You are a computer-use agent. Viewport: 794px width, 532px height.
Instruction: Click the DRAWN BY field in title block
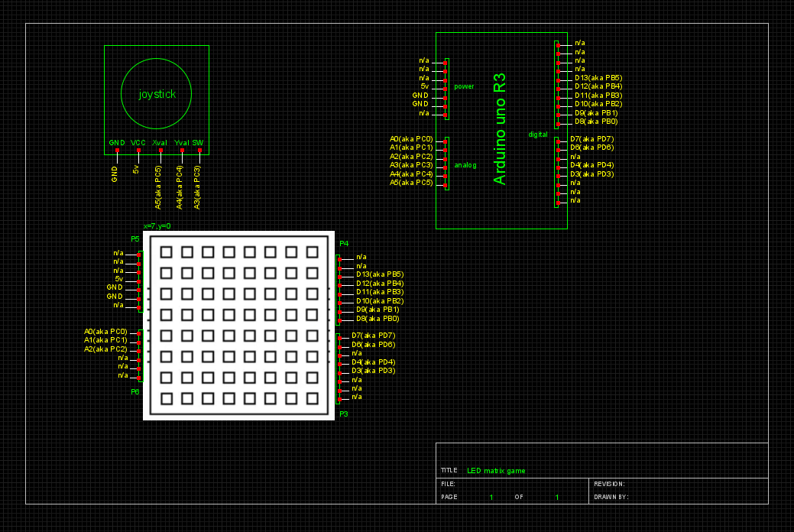(x=611, y=497)
